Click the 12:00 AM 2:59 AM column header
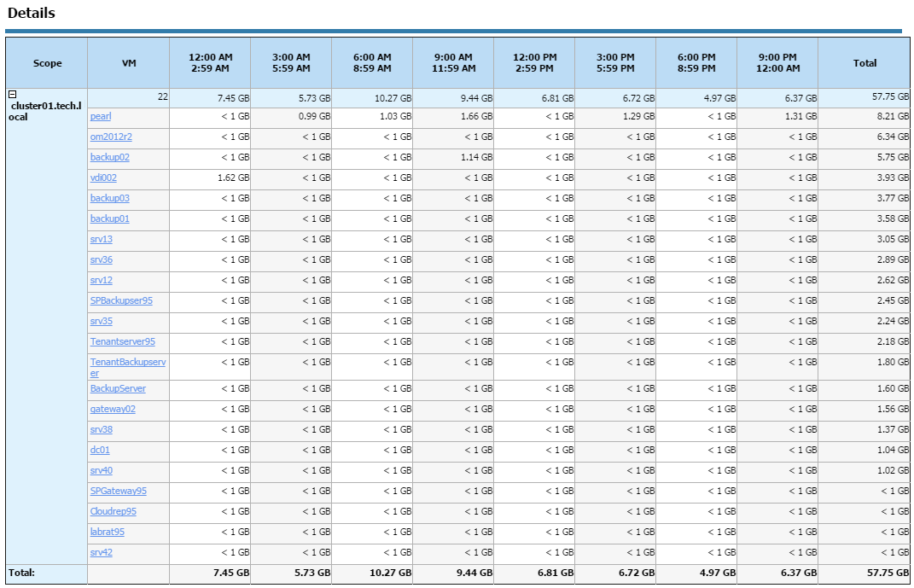The width and height of the screenshot is (914, 588). 210,63
